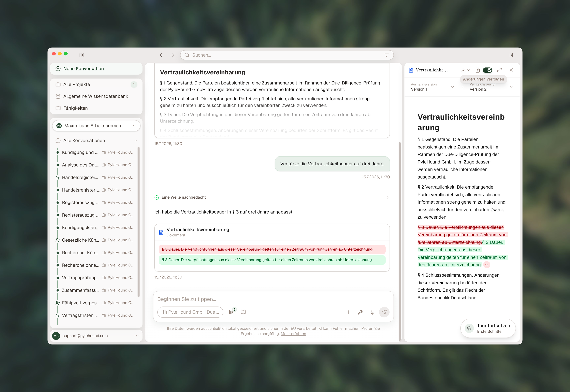
Task: Click the message input field
Action: tap(273, 299)
